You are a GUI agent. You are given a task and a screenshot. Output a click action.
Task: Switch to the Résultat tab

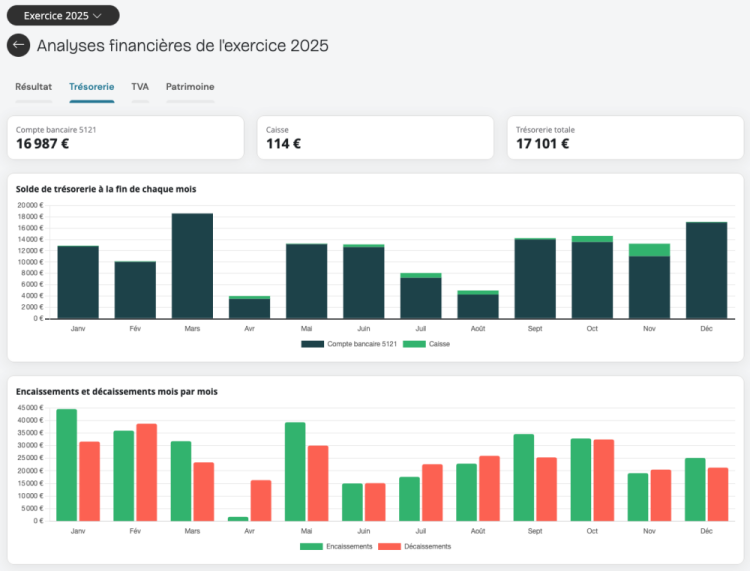[x=33, y=87]
